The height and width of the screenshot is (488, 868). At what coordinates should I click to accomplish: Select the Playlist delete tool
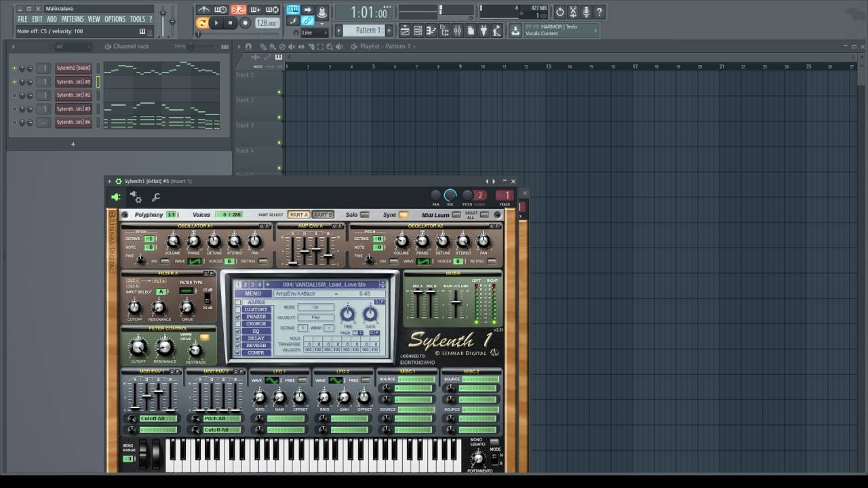pyautogui.click(x=282, y=47)
